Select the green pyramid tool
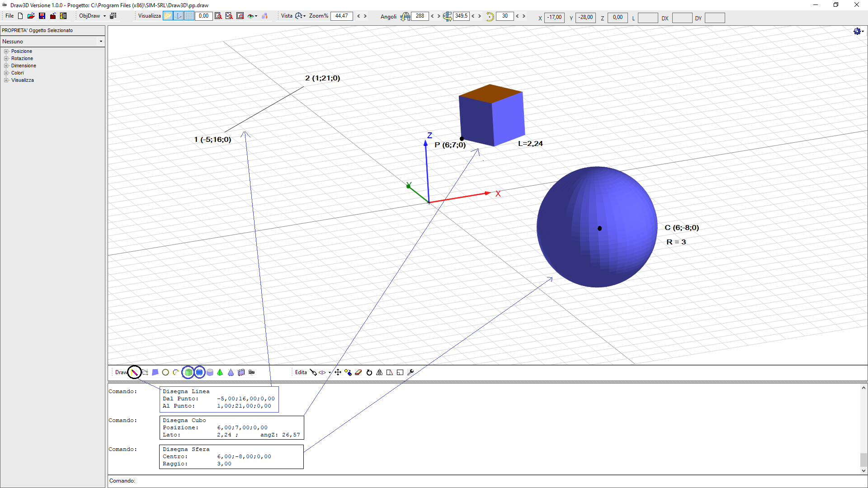Viewport: 868px width, 488px height. coord(220,372)
